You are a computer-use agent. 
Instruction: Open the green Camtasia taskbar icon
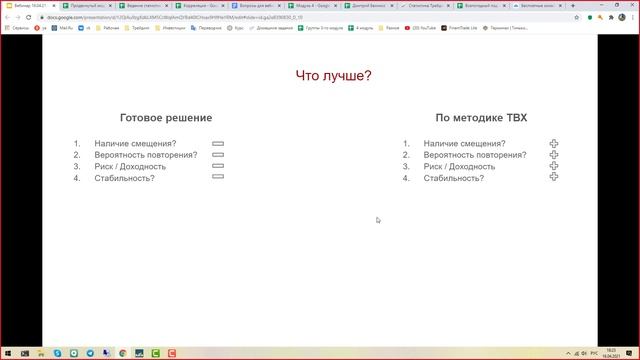tap(156, 353)
